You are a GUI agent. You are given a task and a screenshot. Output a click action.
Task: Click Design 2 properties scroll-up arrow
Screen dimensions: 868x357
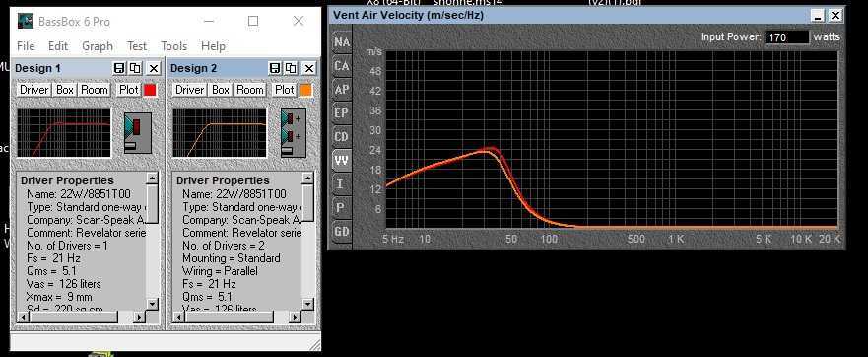coord(307,178)
